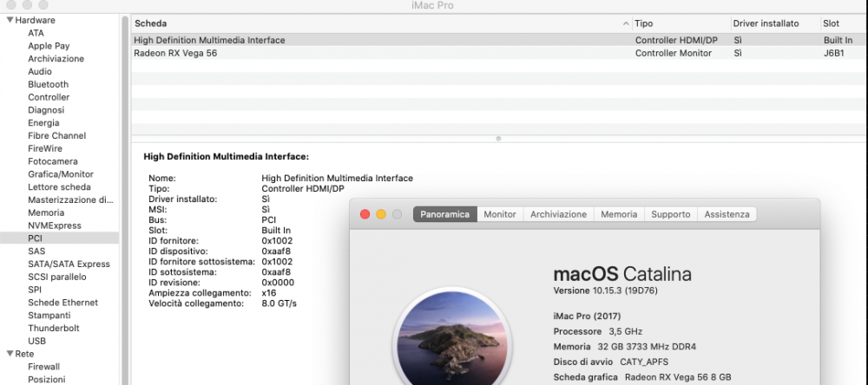
Task: Select SCSI parallelo in the sidebar
Action: pyautogui.click(x=57, y=277)
